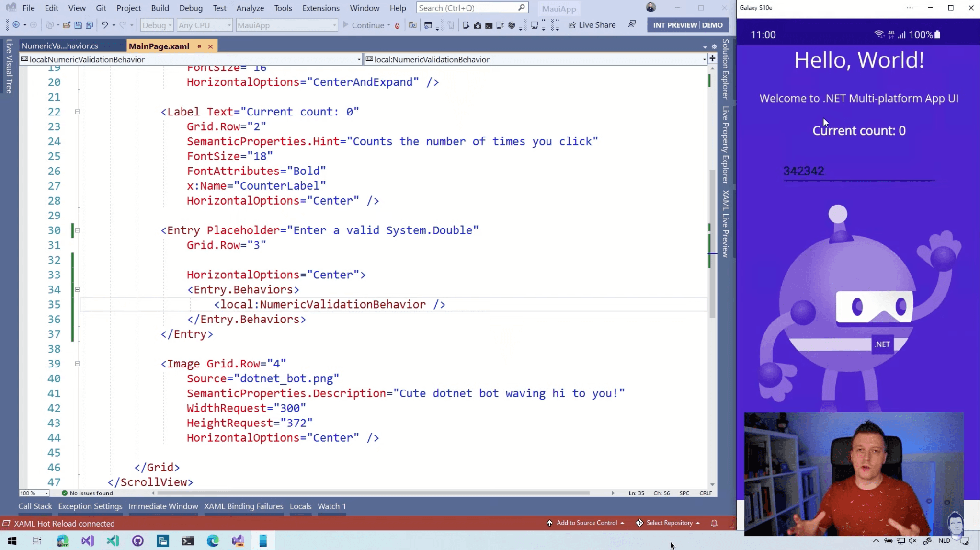Image resolution: width=980 pixels, height=550 pixels.
Task: Open the Extensions menu
Action: pos(321,8)
